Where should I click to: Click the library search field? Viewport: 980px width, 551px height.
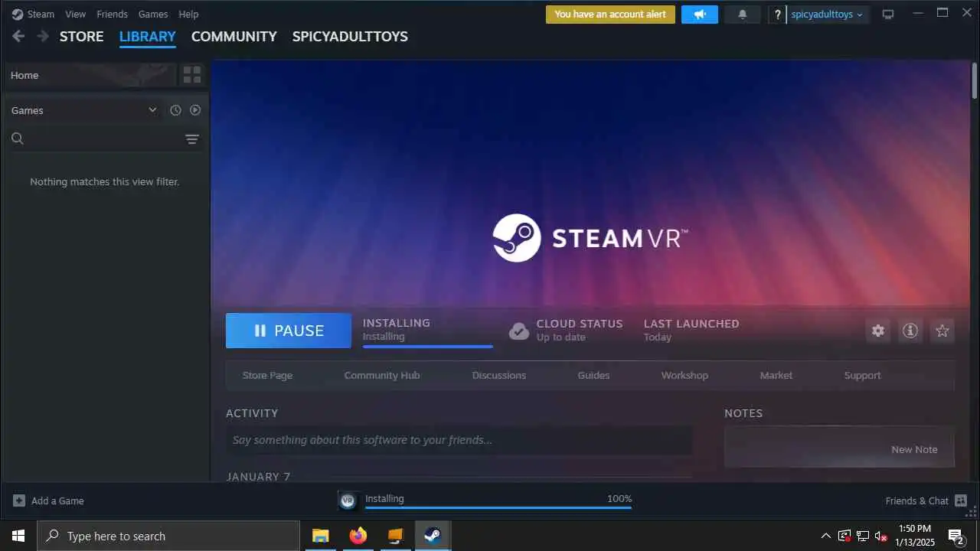105,139
